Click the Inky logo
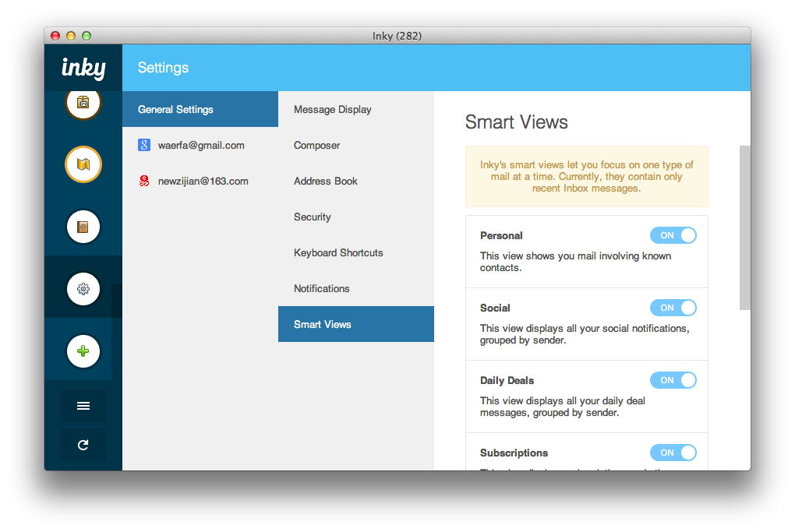Viewport: 795px width, 532px height. [x=83, y=68]
